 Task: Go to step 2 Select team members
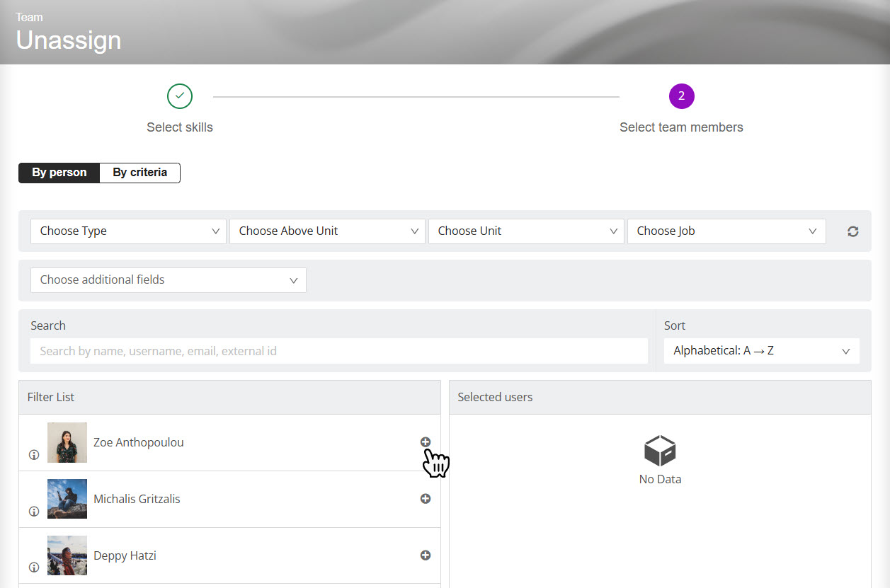(x=681, y=96)
